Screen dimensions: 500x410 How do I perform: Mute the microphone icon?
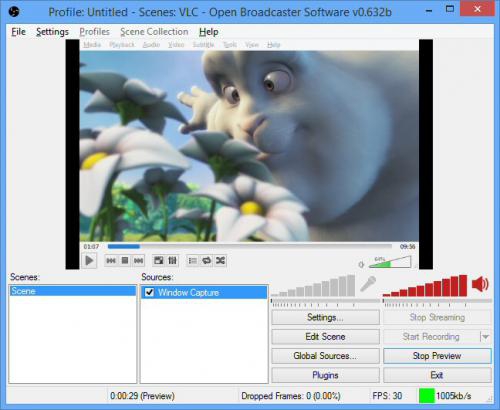tap(368, 284)
